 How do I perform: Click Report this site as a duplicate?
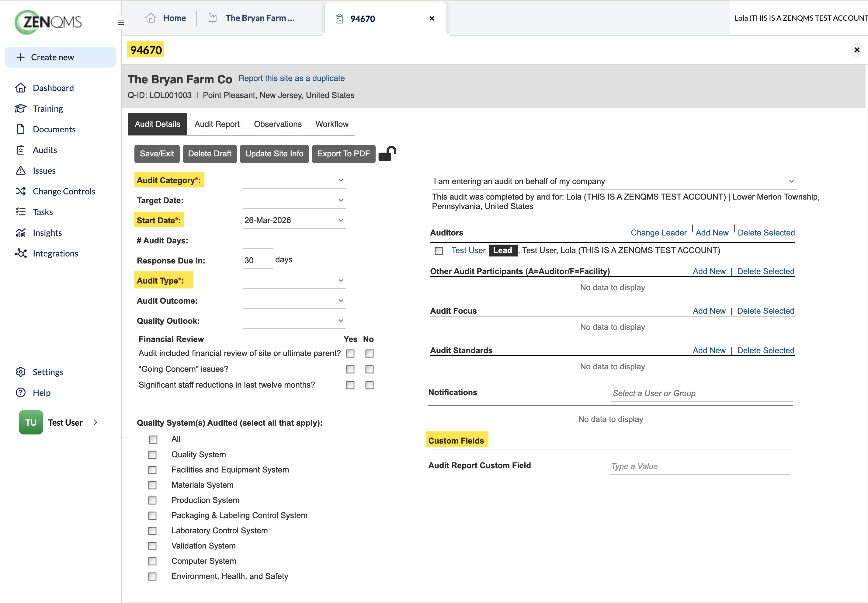[x=291, y=78]
